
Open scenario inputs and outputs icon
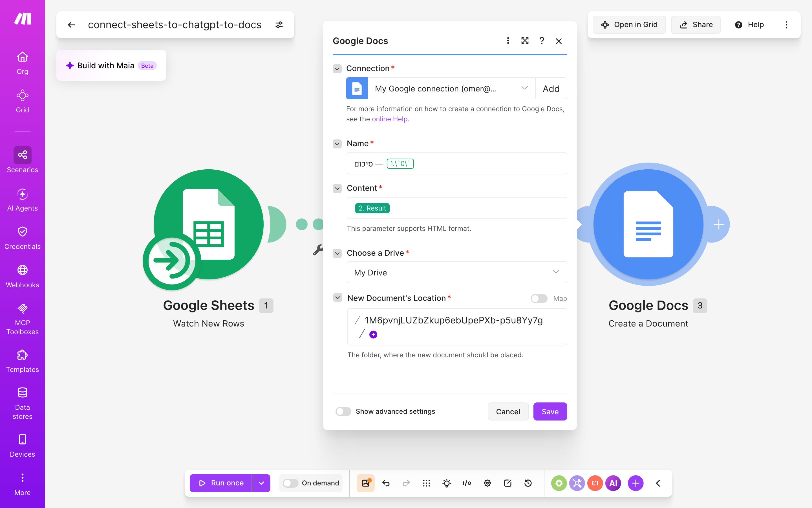(467, 483)
